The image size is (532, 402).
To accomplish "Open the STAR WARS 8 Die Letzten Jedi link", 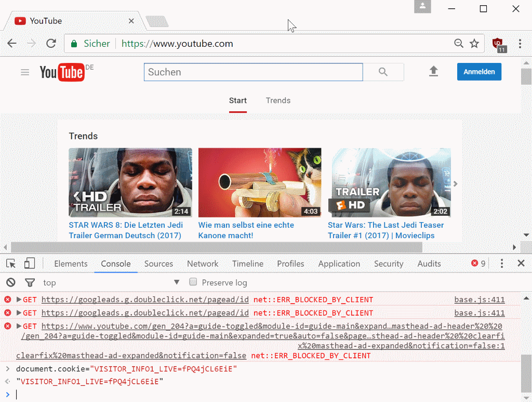I will (x=126, y=230).
